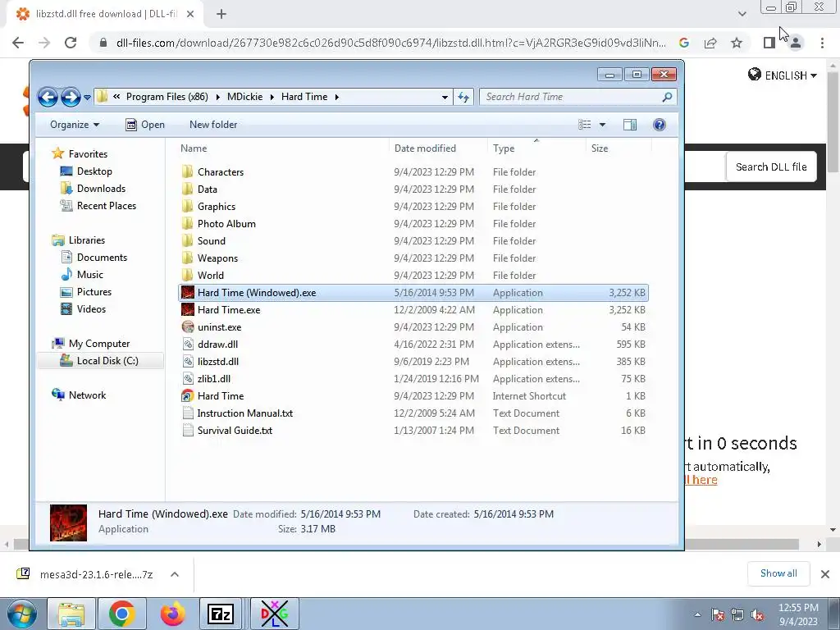Select the Photo Album folder
The image size is (840, 630).
[x=413, y=223]
